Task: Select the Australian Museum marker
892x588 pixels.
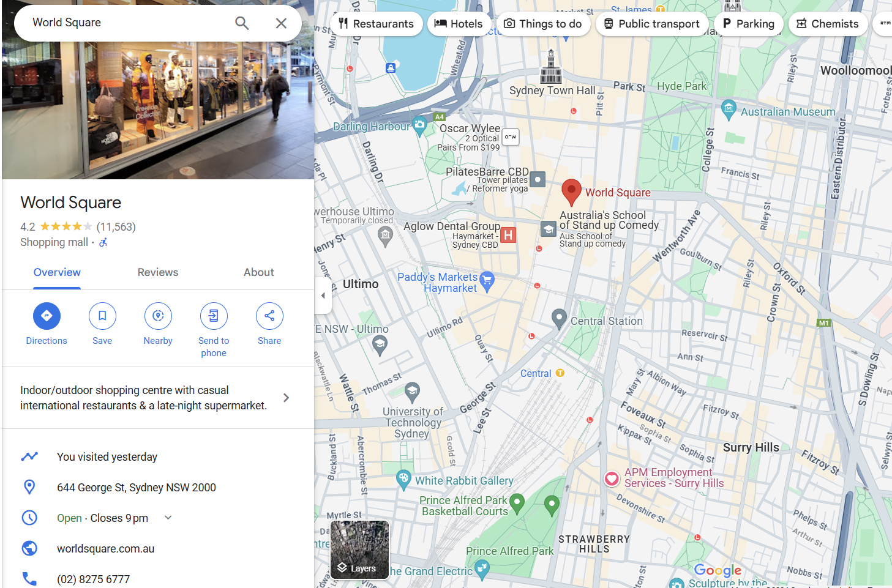Action: click(x=729, y=110)
